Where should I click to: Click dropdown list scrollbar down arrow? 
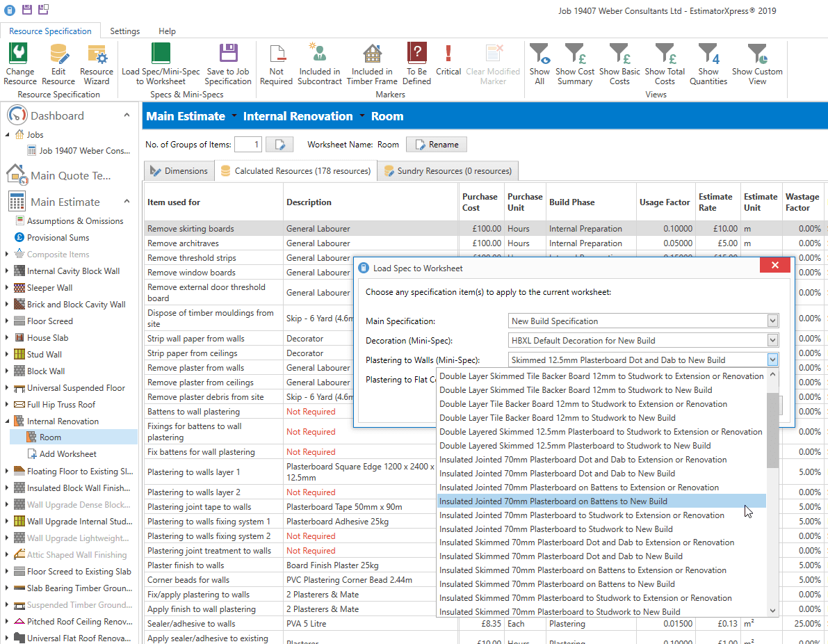pos(772,610)
